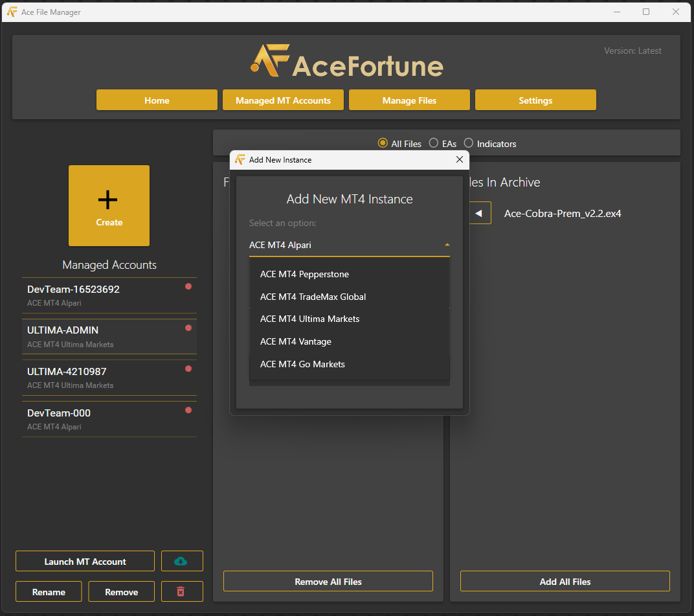Select the DevTeam-000 account row

click(x=109, y=419)
